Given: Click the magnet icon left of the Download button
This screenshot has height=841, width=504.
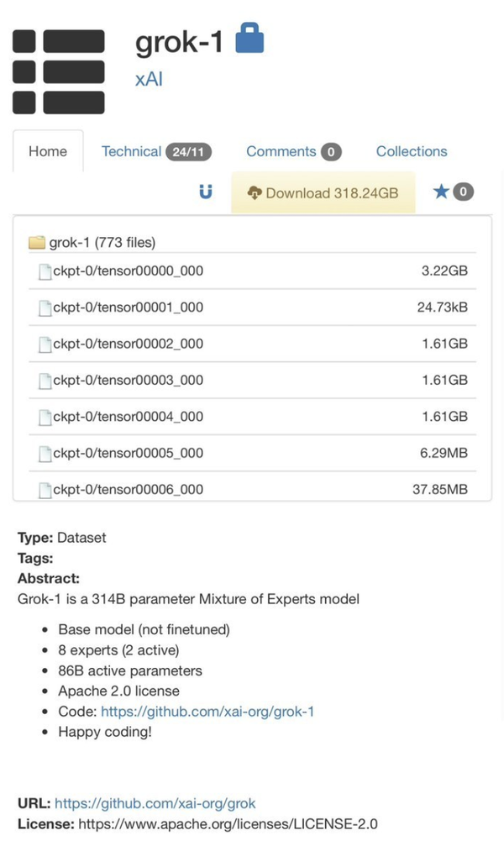Looking at the screenshot, I should click(x=206, y=192).
